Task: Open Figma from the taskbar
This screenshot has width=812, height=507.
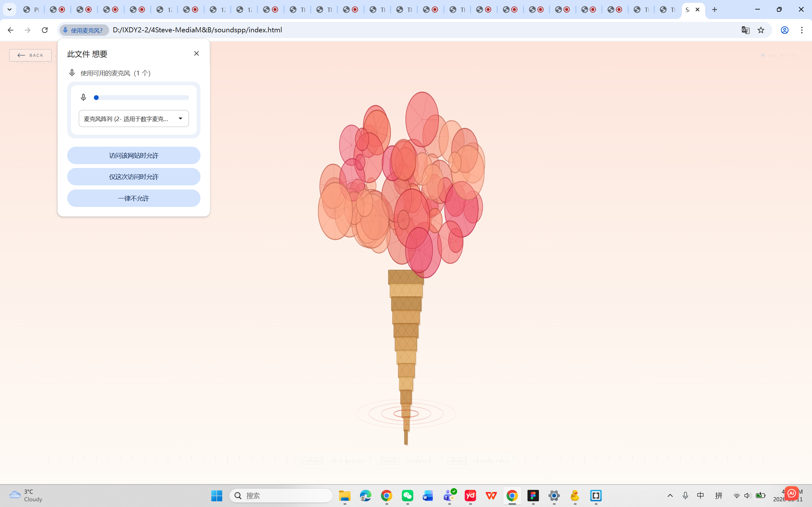Action: 533,495
